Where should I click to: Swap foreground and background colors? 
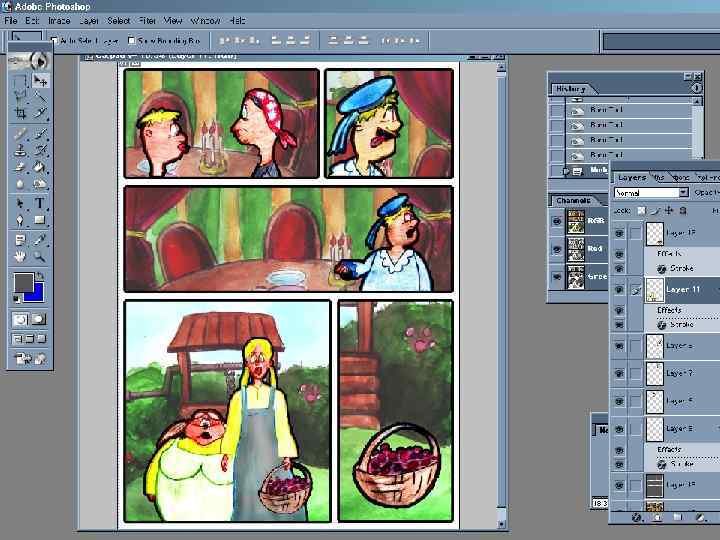(41, 276)
